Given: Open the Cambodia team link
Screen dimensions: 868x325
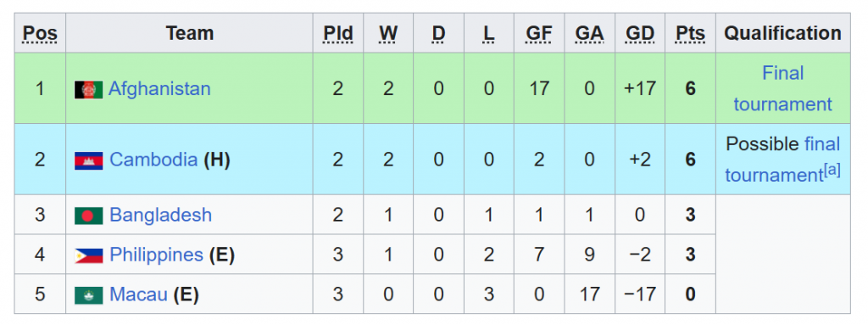Looking at the screenshot, I should point(153,160).
